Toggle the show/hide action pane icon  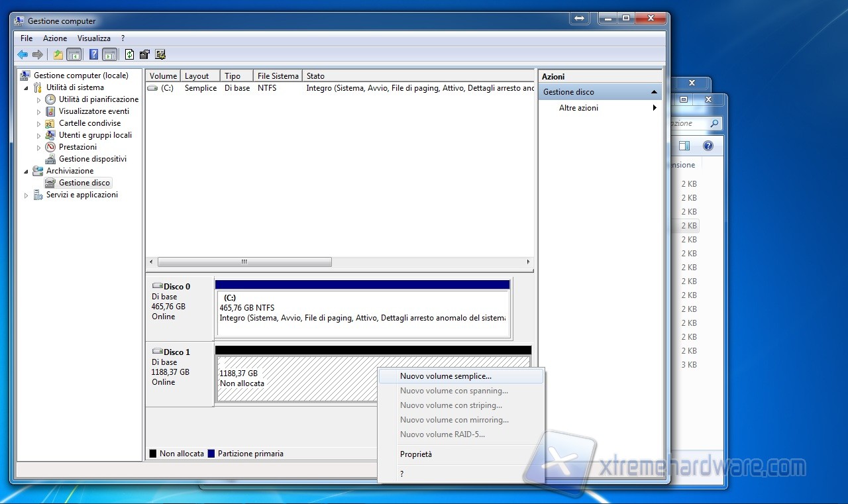click(109, 55)
